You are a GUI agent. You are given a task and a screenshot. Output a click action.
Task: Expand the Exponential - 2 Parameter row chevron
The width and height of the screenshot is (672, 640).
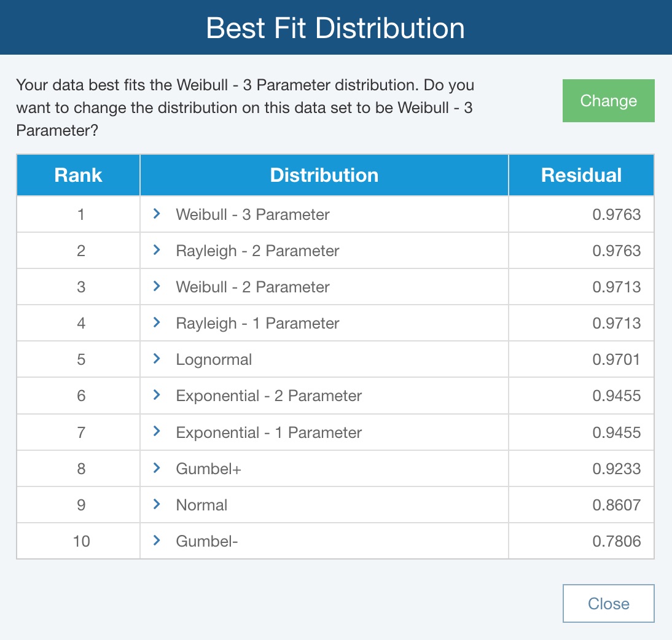pos(157,396)
